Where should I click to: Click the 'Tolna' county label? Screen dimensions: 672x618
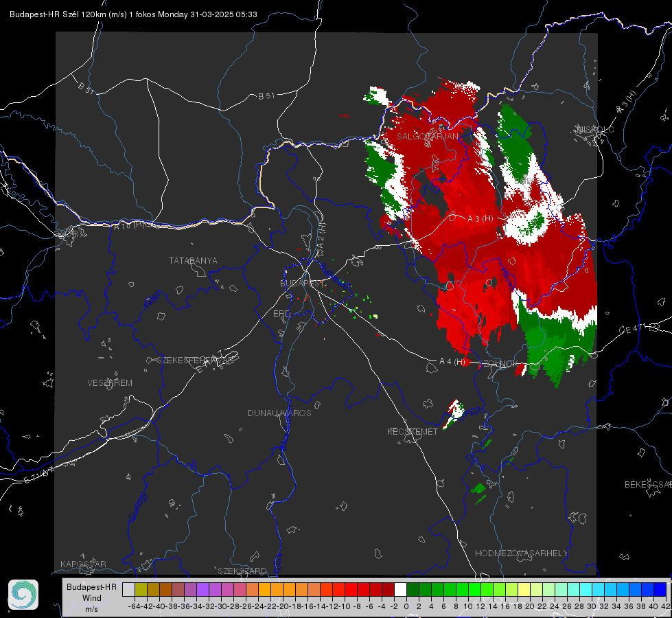[x=279, y=562]
